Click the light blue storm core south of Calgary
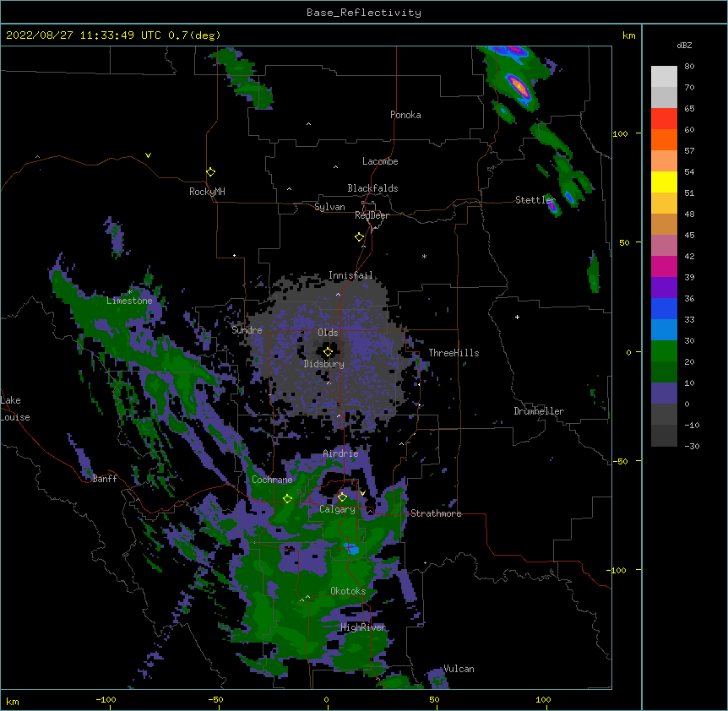Image resolution: width=728 pixels, height=711 pixels. [x=352, y=549]
